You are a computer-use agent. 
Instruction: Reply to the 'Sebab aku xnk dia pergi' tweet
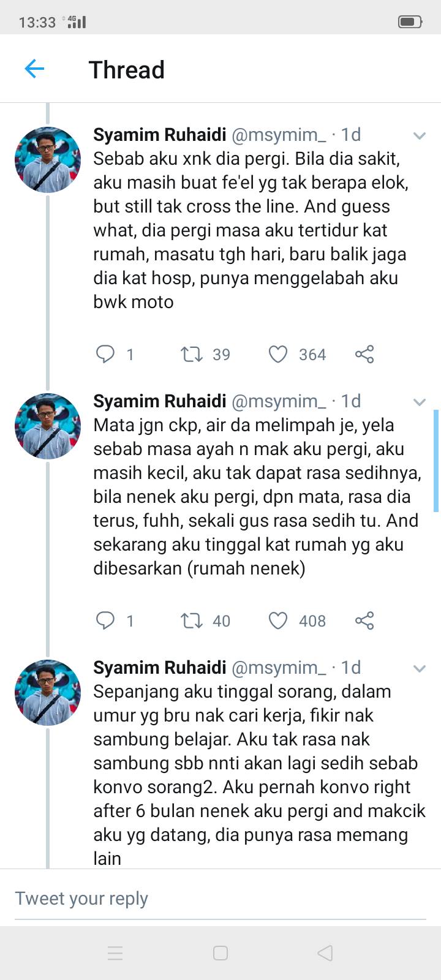[x=105, y=354]
